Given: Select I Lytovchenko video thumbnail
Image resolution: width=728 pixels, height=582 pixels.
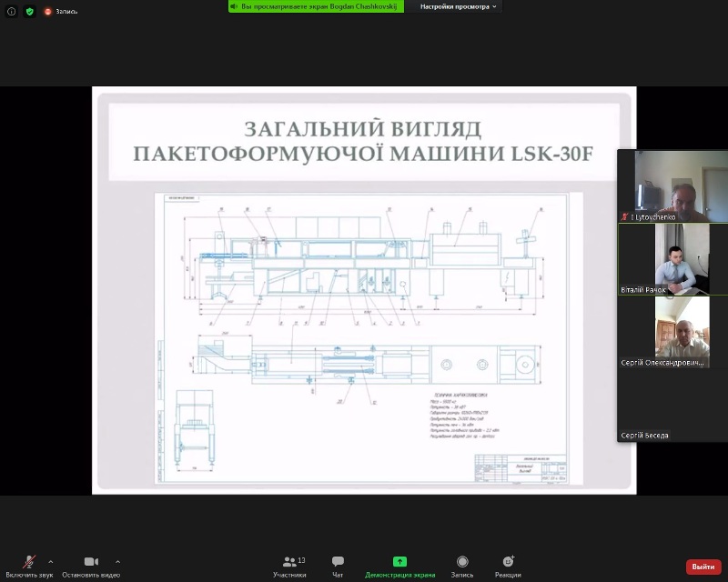Looking at the screenshot, I should [x=672, y=186].
